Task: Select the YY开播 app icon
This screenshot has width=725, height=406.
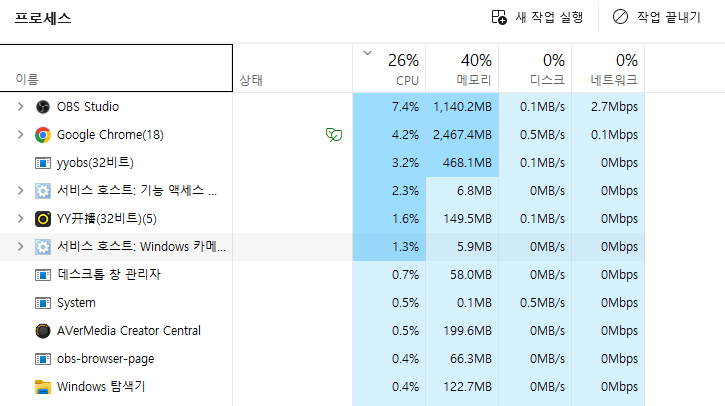Action: point(43,219)
